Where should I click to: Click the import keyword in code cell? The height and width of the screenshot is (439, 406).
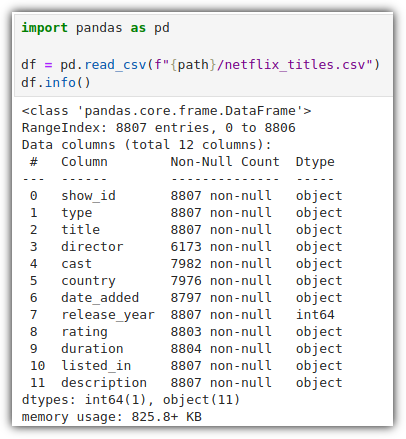pyautogui.click(x=44, y=28)
